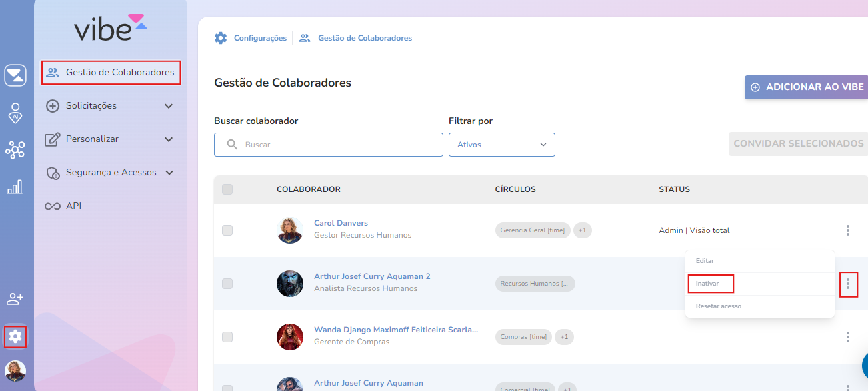
Task: Click the people icon beside breadcrumb Gestão de Colaboradores
Action: 305,38
